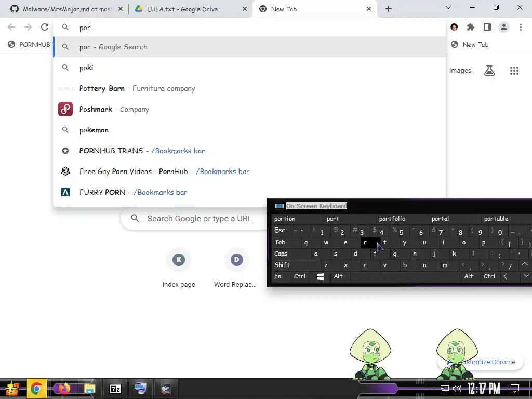Open the Word Replac... shortcut tile
Viewport: 532px width, 399px height.
click(x=236, y=270)
